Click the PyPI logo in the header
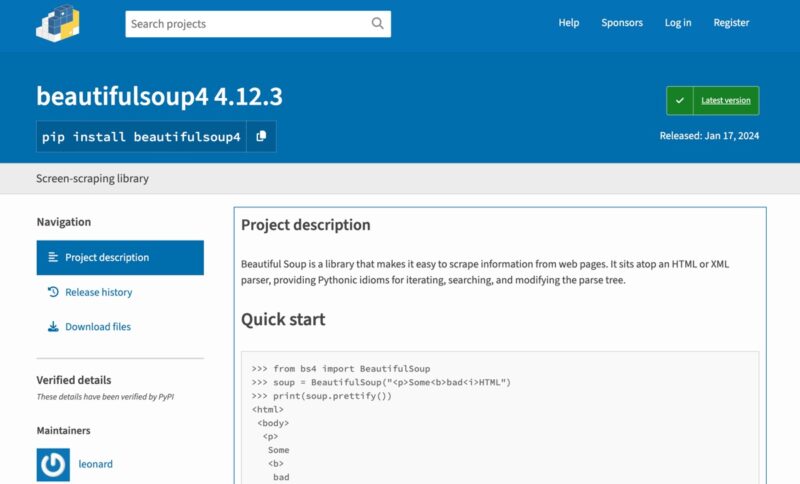This screenshot has width=800, height=484. 58,23
